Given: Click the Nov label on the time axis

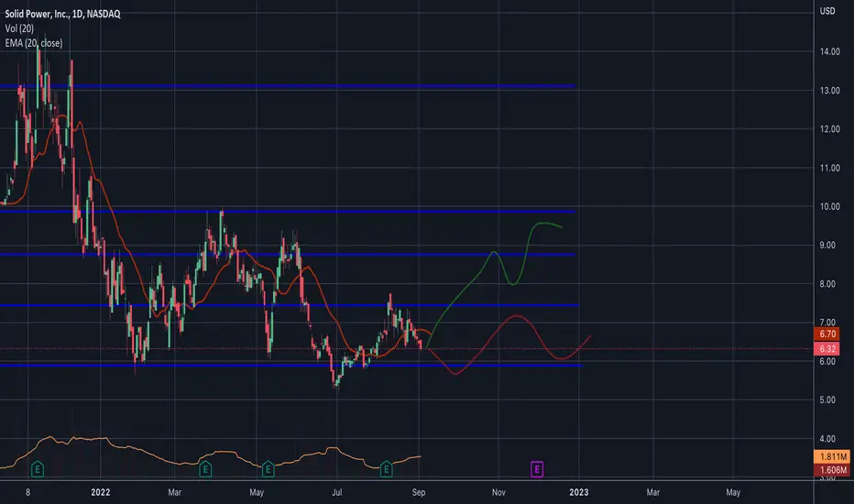Looking at the screenshot, I should coord(498,492).
